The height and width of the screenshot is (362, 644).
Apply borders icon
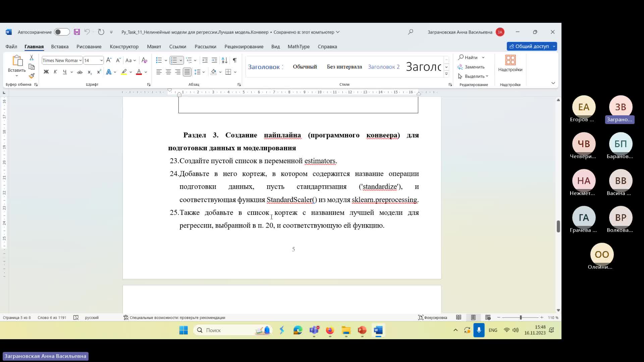tap(228, 72)
